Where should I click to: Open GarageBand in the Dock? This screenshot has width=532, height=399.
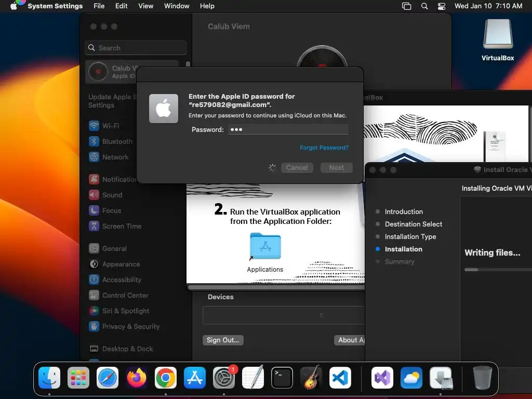(311, 378)
